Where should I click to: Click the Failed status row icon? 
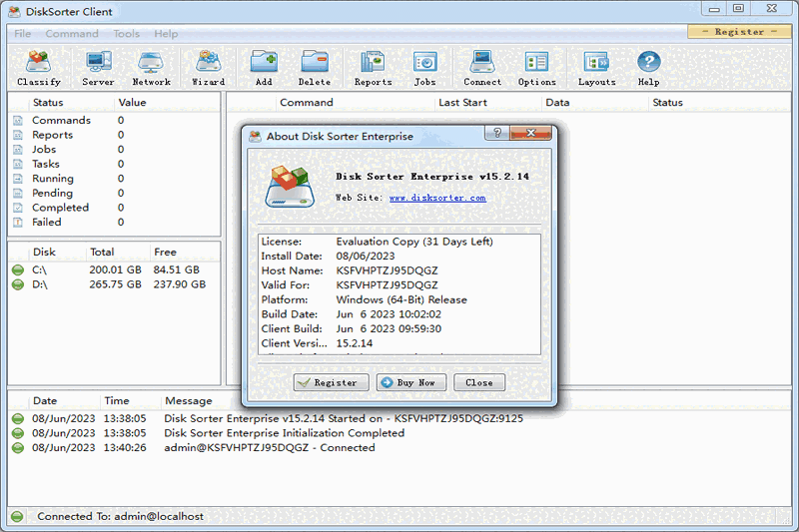pos(18,223)
